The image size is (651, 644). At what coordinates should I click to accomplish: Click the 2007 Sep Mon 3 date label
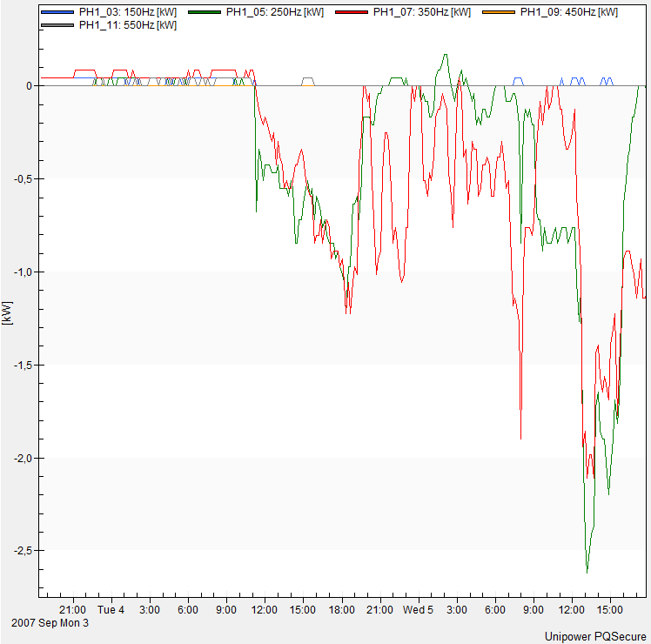(x=50, y=623)
